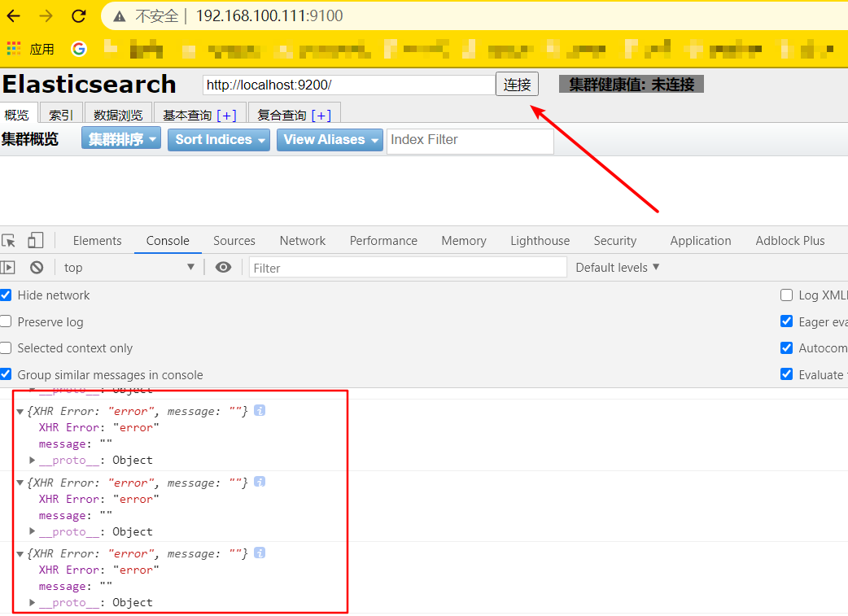Image resolution: width=848 pixels, height=616 pixels.
Task: Toggle the device toolbar icon
Action: tap(36, 240)
